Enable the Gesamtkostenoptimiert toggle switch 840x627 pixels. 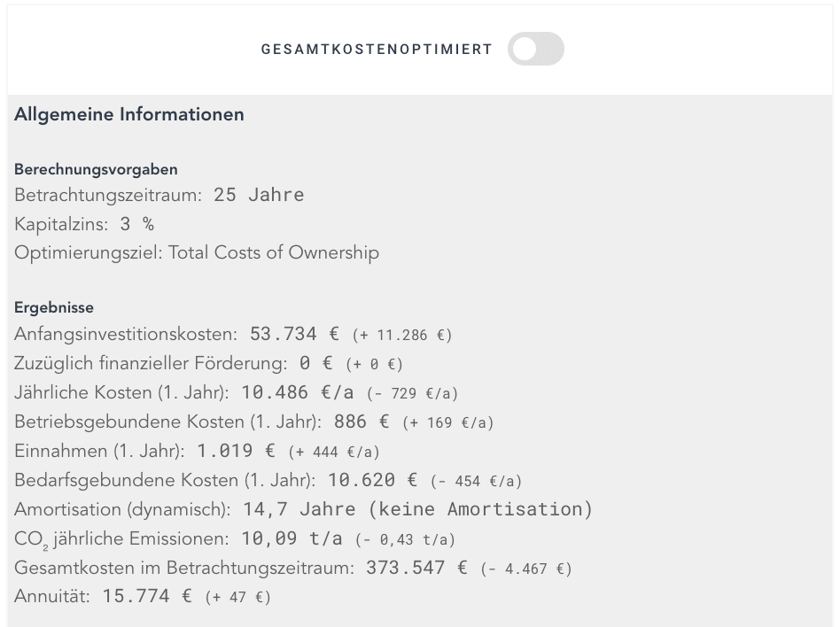click(535, 50)
